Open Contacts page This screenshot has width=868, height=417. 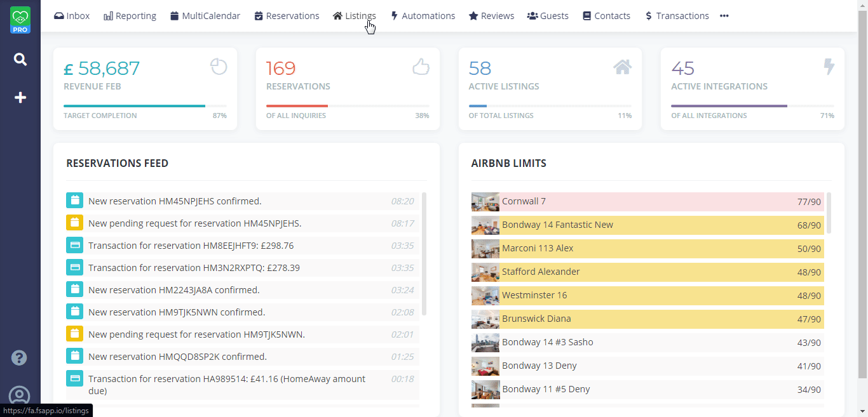coord(606,16)
